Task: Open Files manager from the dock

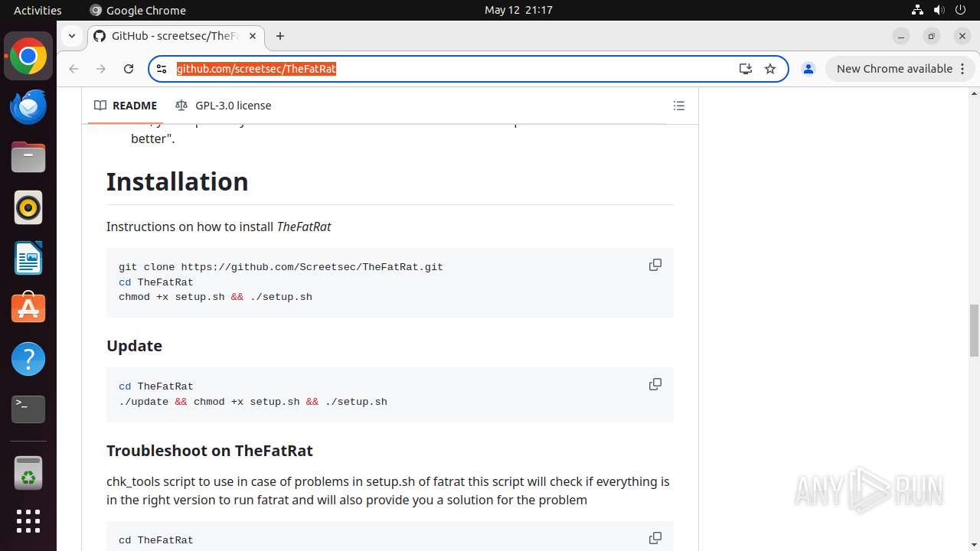Action: click(28, 158)
